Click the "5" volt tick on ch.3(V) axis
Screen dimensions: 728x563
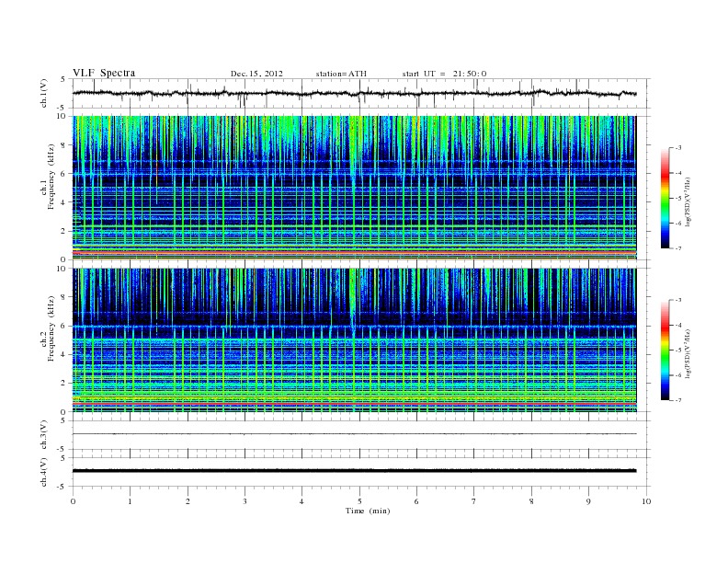(63, 420)
